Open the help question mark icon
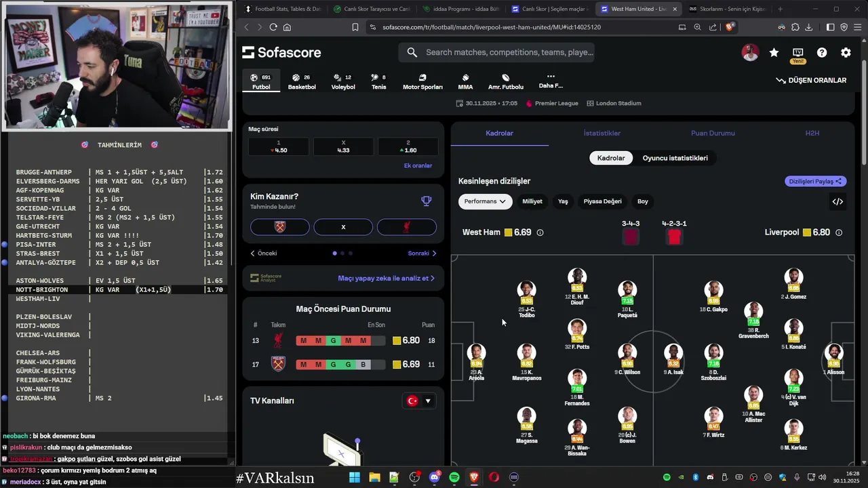The height and width of the screenshot is (488, 868). tap(822, 52)
